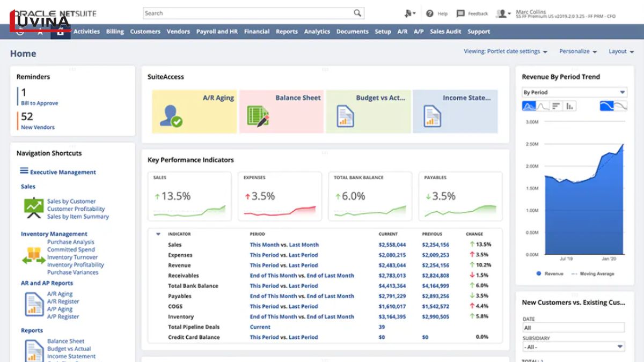644x362 pixels.
Task: Click the Income Statement document icon
Action: point(432,116)
